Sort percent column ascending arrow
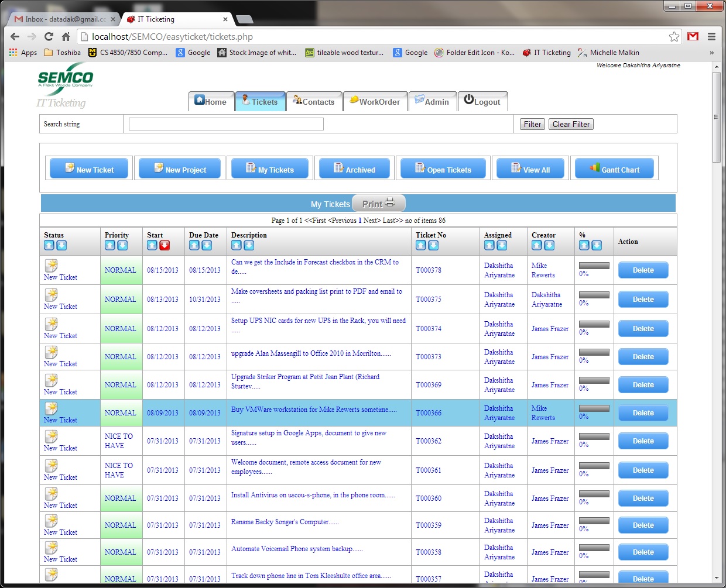Screen dimensions: 726x588 coord(584,246)
